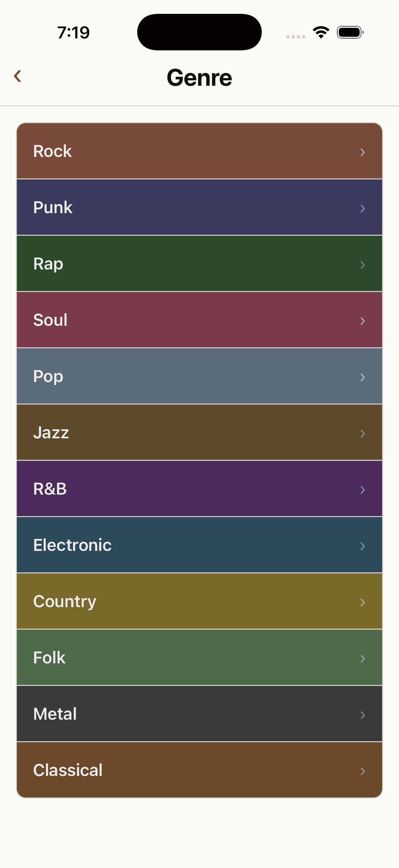Screen dimensions: 399x868
Task: Tap the Genre page title
Action: click(x=199, y=77)
